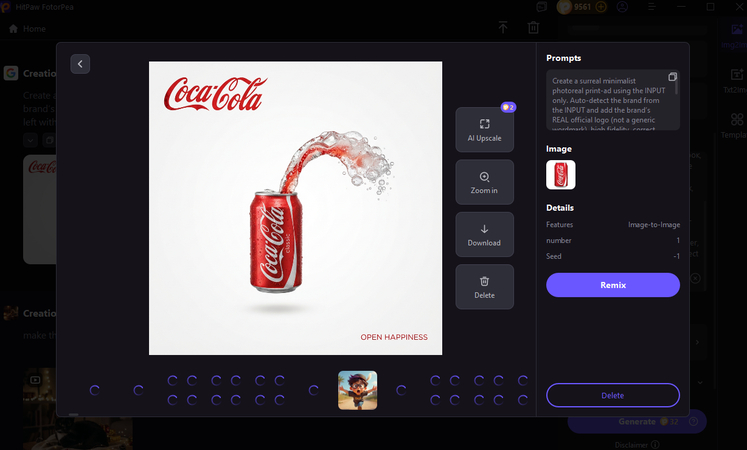Screen dimensions: 747x450
Task: Open the source can thumbnail under Image
Action: 561,175
